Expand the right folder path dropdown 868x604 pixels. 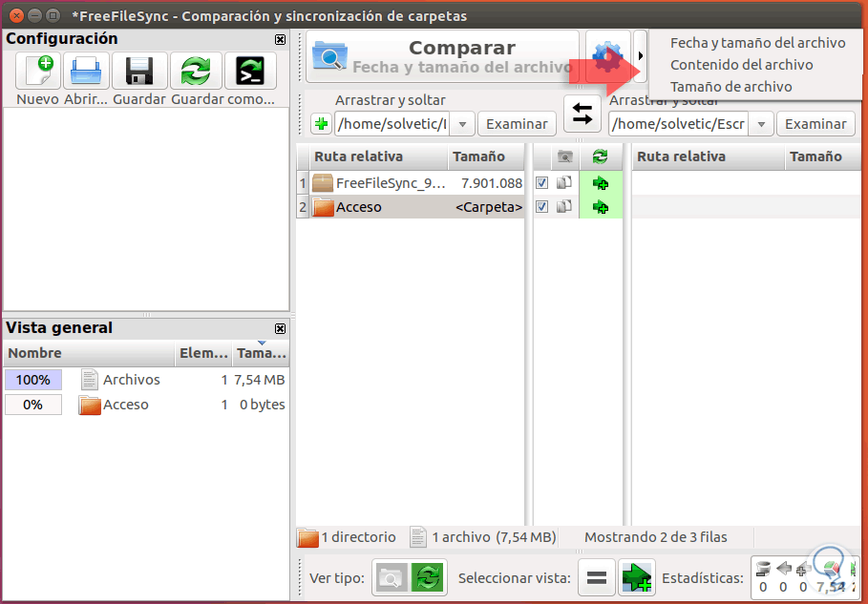[x=761, y=124]
